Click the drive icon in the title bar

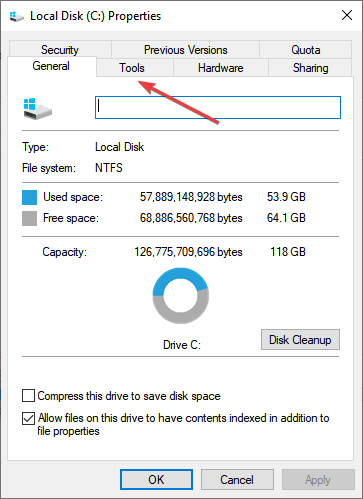tap(17, 16)
